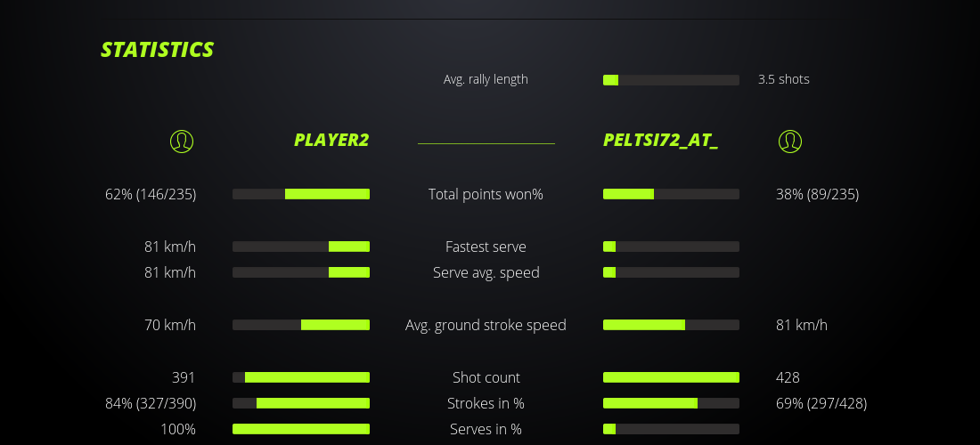
Task: Click the Total points won% label
Action: (486, 194)
